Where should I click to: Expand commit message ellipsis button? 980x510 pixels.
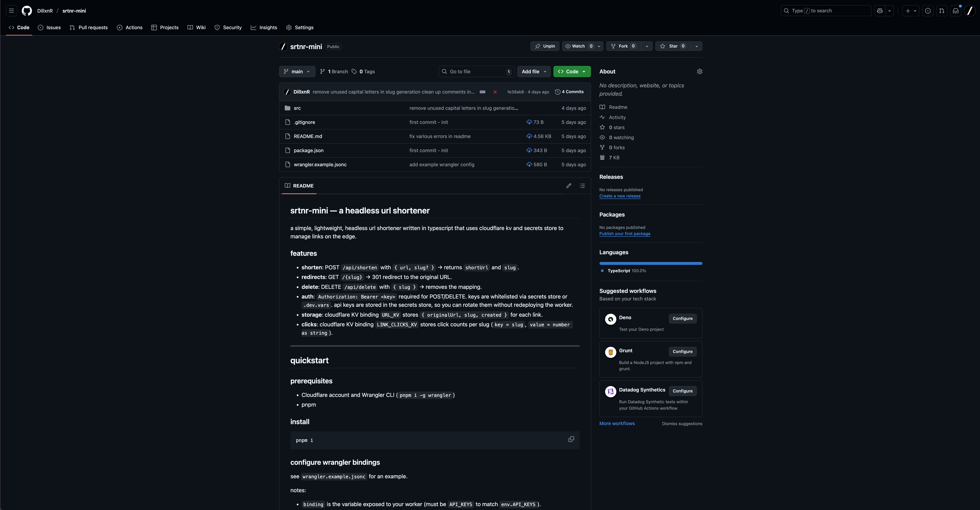pos(482,92)
